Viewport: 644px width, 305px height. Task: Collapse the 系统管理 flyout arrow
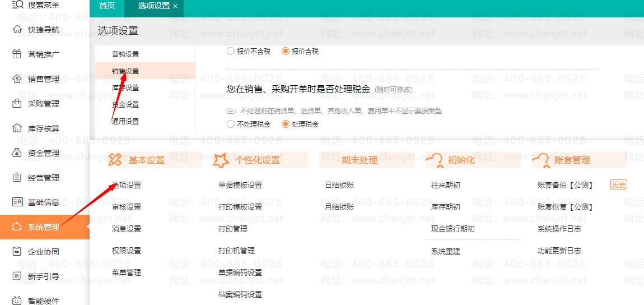pos(88,227)
